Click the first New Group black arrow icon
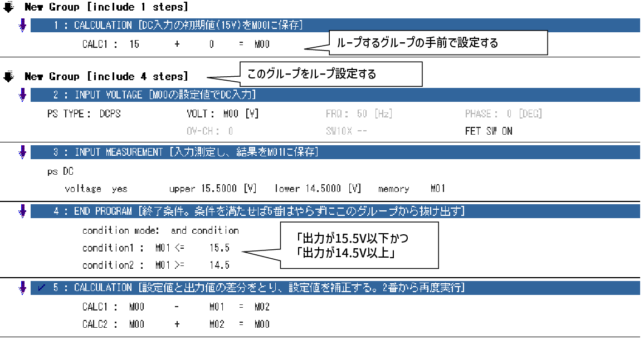The image size is (644, 345). [x=8, y=7]
